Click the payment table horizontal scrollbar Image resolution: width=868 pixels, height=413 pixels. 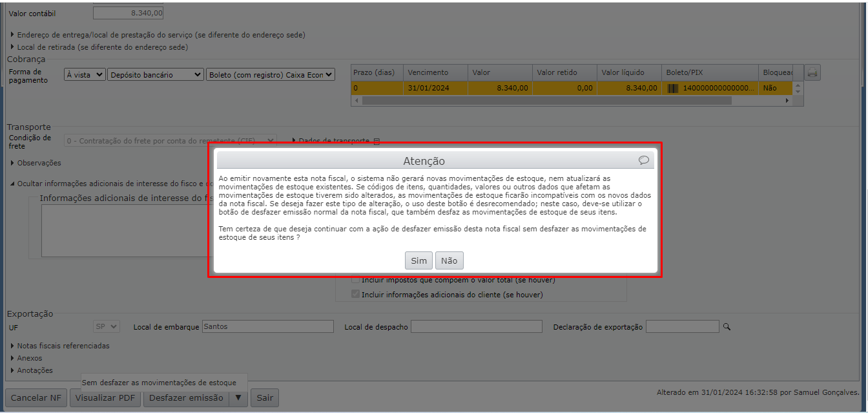(x=546, y=101)
